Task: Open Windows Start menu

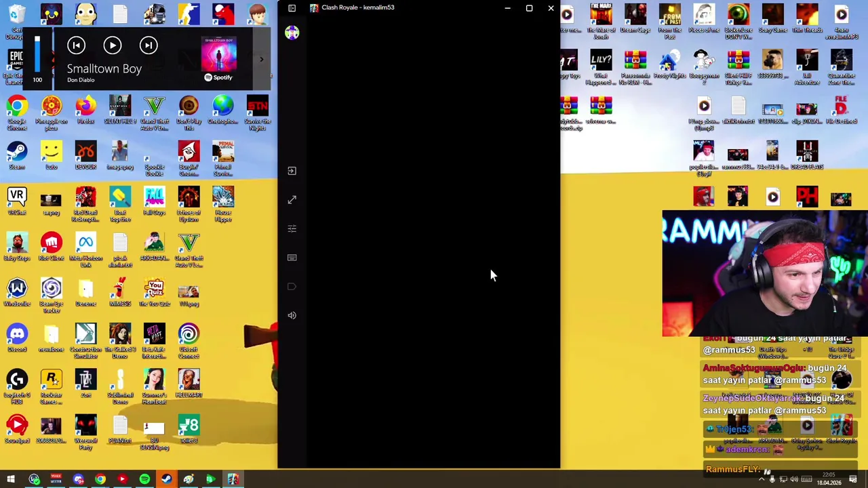Action: pos(11,479)
